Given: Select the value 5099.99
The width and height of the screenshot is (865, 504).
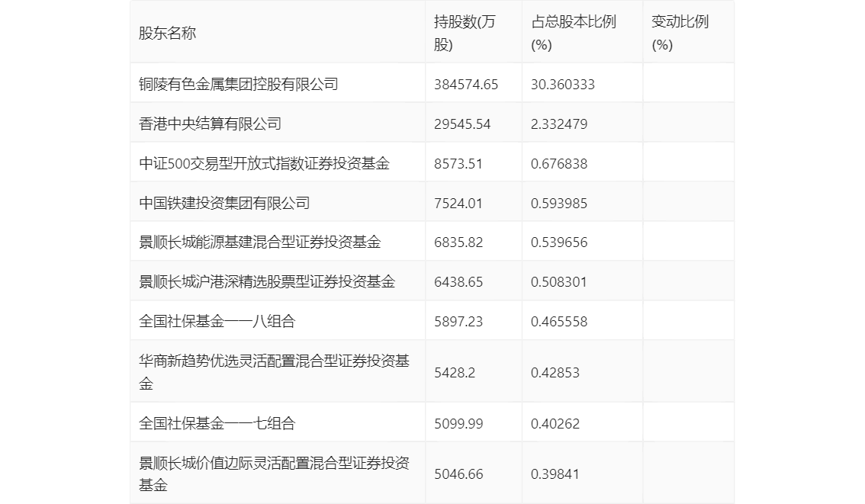Looking at the screenshot, I should point(458,423).
